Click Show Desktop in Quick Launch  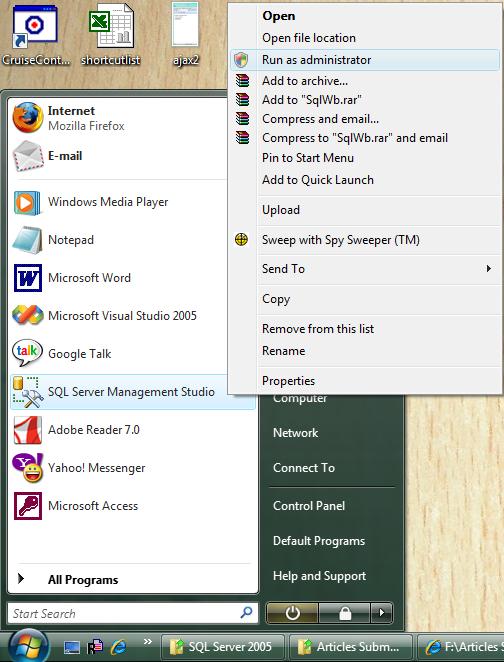pyautogui.click(x=72, y=647)
